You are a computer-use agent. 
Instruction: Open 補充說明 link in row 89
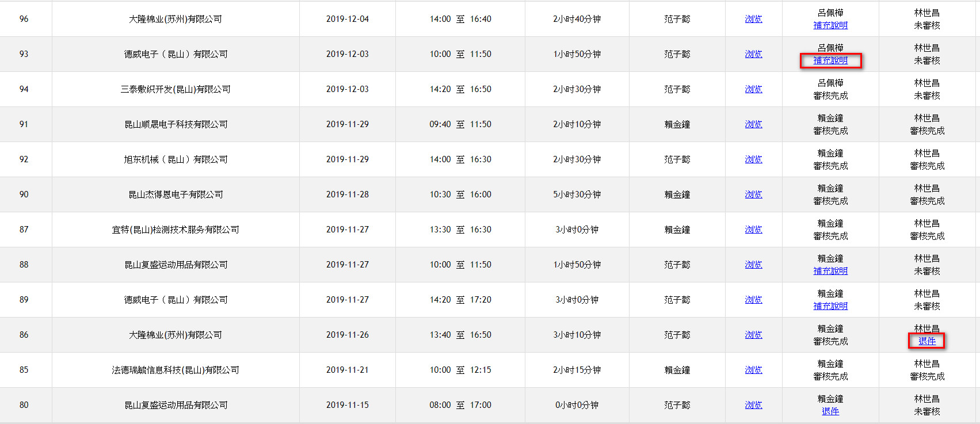tap(830, 306)
